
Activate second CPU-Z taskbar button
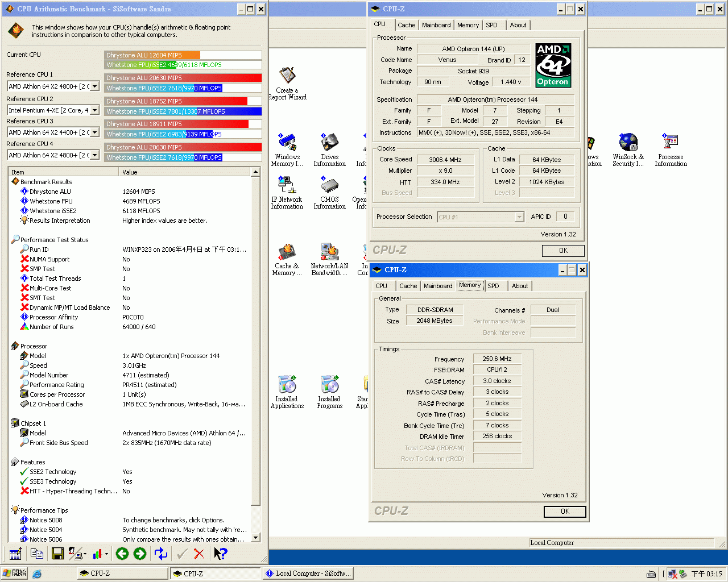point(216,573)
